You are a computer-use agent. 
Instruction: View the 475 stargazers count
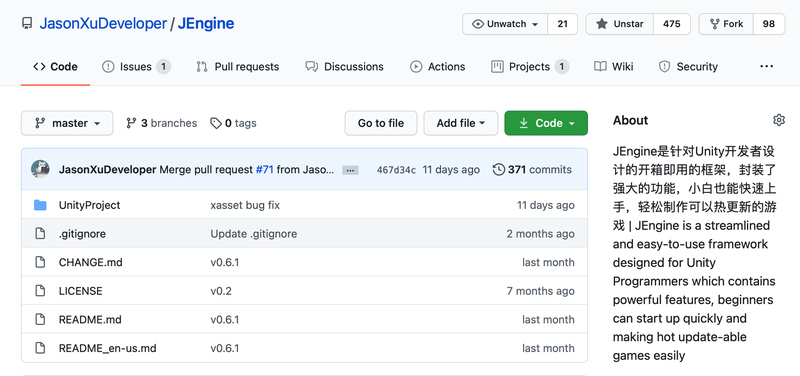(671, 24)
